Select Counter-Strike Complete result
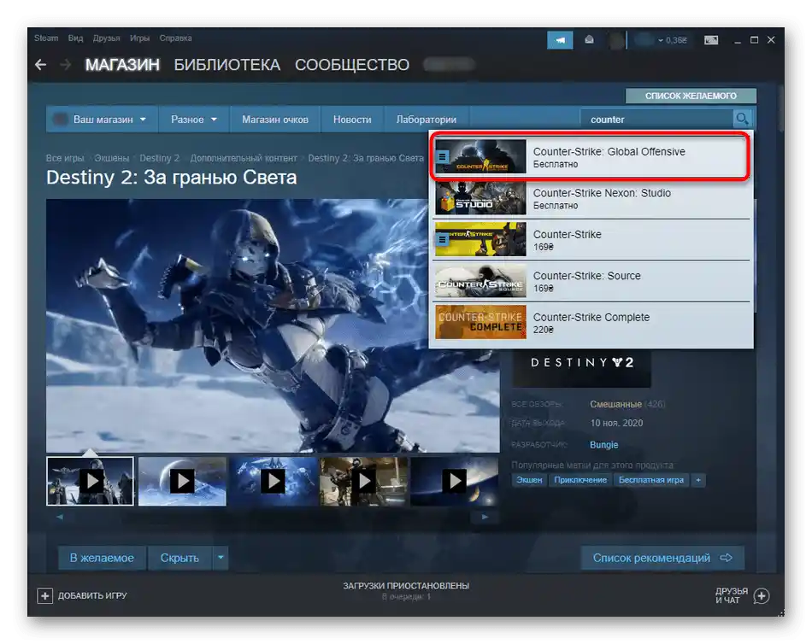This screenshot has width=812, height=644. click(592, 323)
